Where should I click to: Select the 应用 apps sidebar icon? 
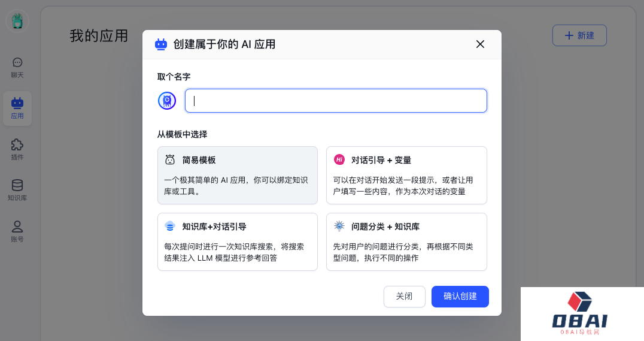[17, 108]
